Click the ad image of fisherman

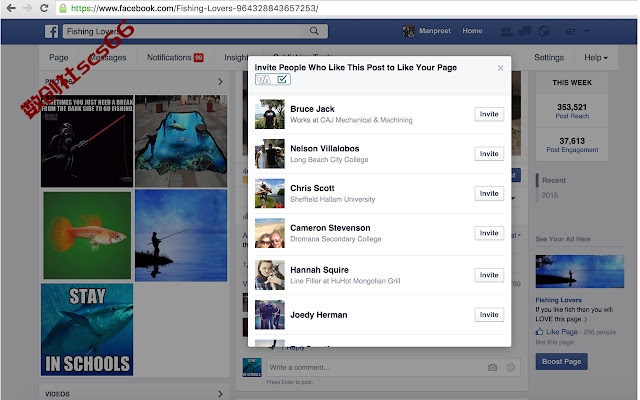click(580, 271)
